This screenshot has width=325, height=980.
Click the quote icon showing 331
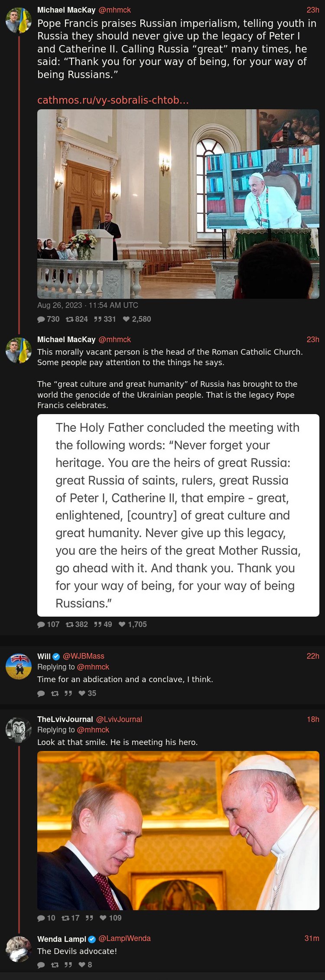(98, 319)
